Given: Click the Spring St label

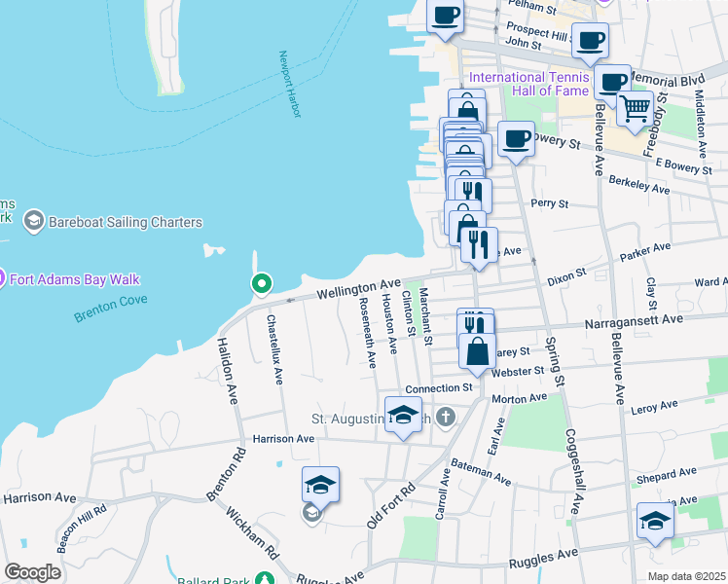Looking at the screenshot, I should (x=555, y=362).
